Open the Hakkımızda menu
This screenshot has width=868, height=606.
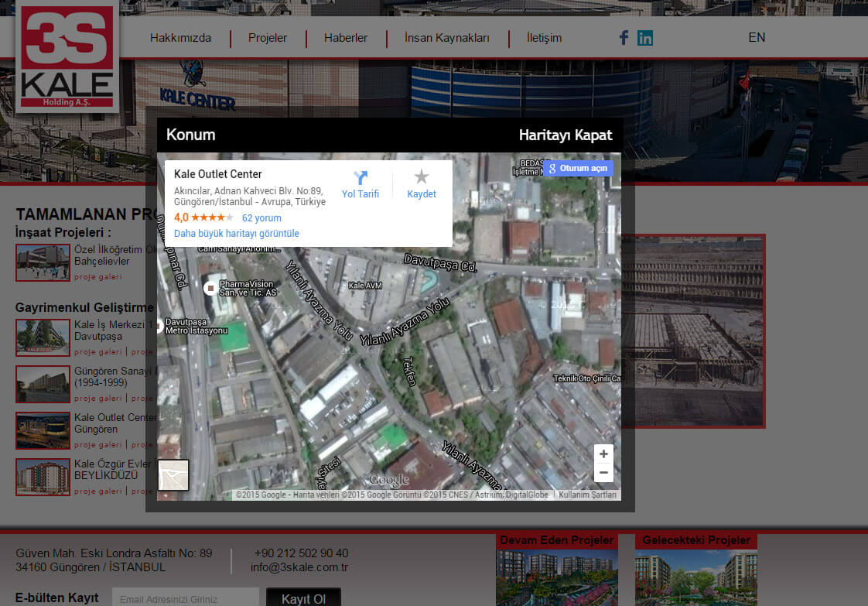click(180, 38)
